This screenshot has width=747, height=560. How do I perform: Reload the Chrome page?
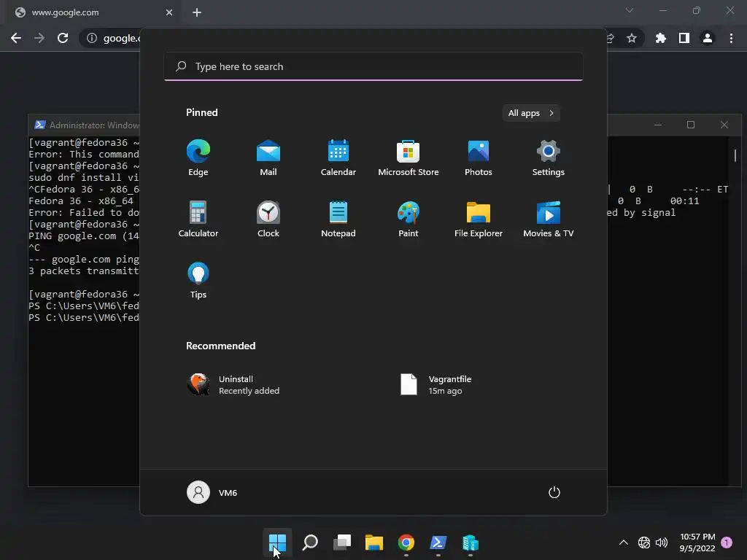point(63,38)
